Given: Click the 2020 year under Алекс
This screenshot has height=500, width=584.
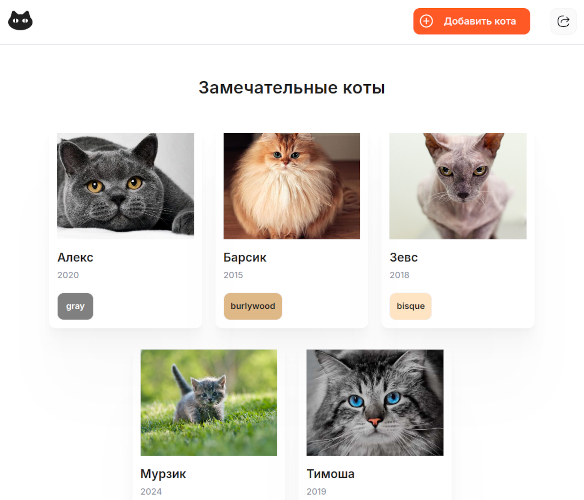Looking at the screenshot, I should pos(68,275).
